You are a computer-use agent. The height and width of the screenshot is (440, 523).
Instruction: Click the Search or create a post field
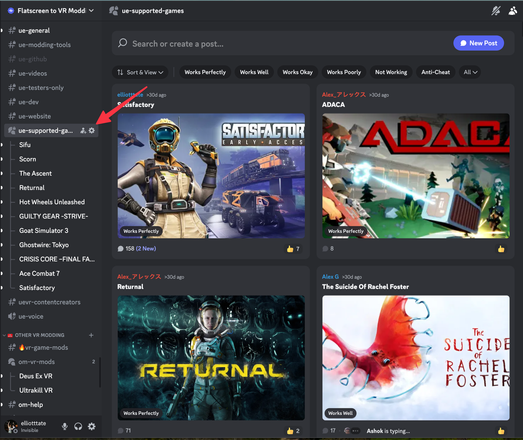(x=280, y=44)
